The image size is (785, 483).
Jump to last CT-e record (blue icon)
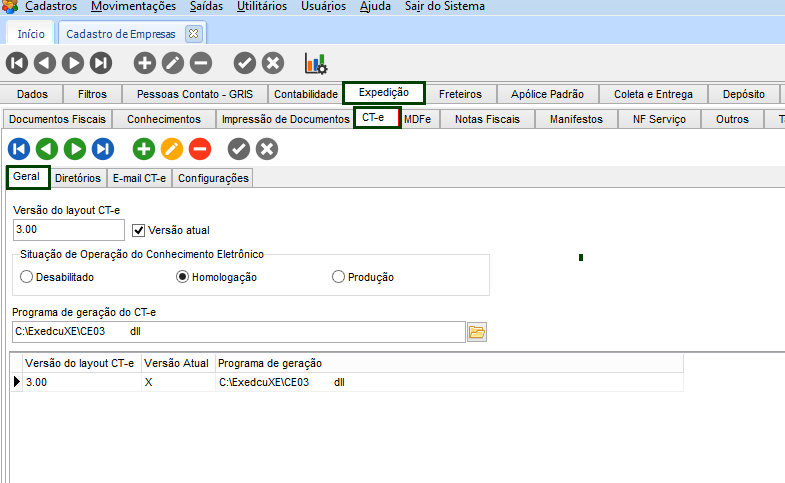pyautogui.click(x=103, y=149)
